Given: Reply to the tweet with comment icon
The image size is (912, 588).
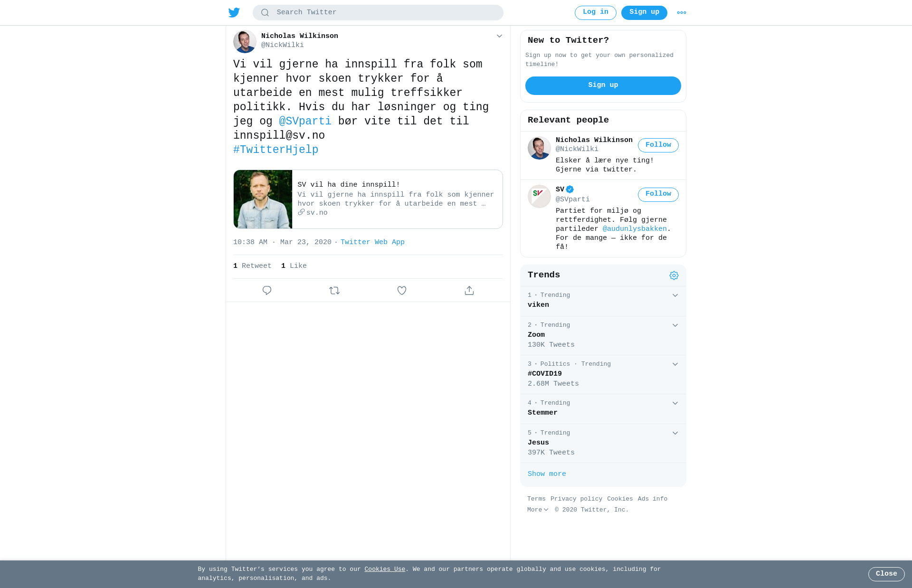Looking at the screenshot, I should (267, 290).
